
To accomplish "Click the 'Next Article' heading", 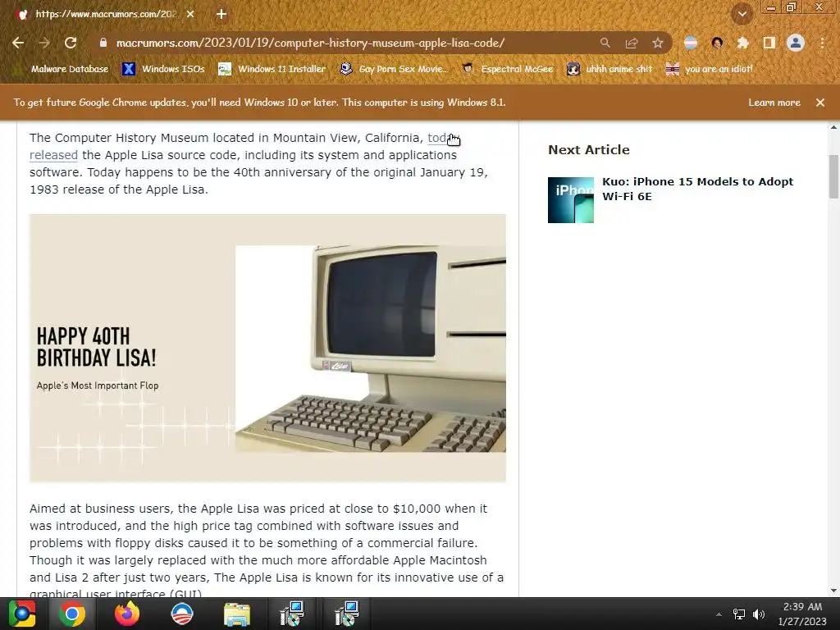I will point(589,149).
